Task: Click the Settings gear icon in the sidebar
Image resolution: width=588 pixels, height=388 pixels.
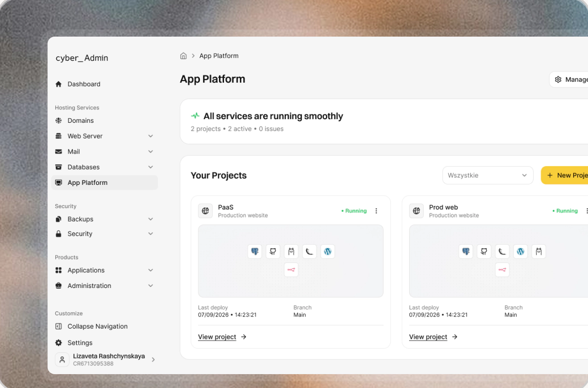Action: (58, 343)
